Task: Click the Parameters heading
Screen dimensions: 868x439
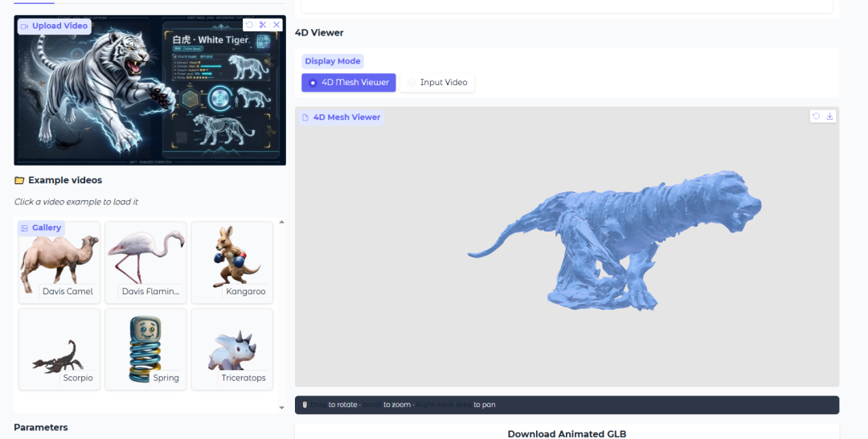Action: (41, 428)
